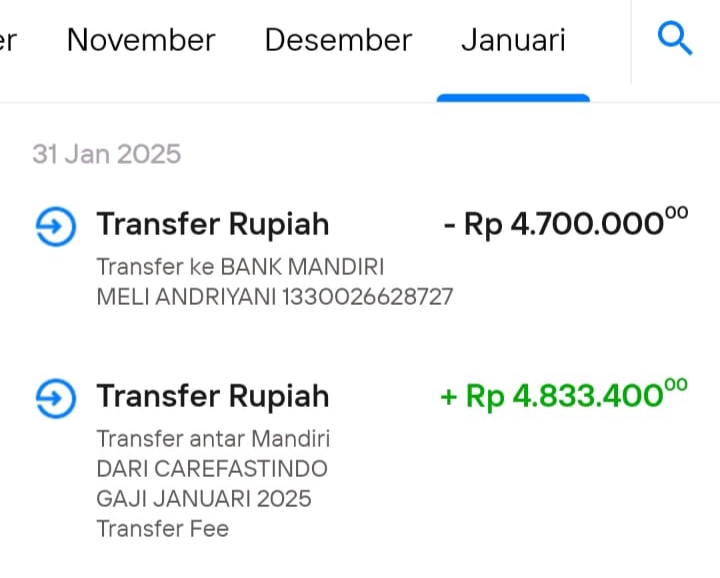Switch to the Desember tab

[x=338, y=40]
